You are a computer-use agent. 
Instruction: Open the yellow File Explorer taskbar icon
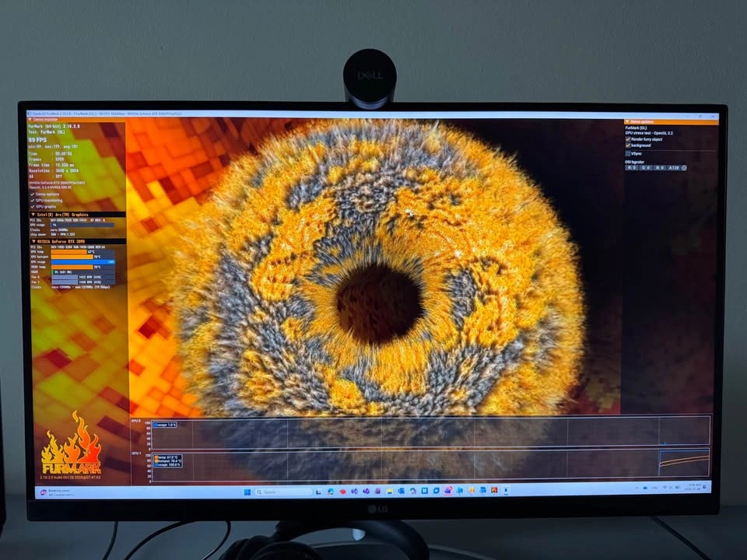tap(390, 492)
